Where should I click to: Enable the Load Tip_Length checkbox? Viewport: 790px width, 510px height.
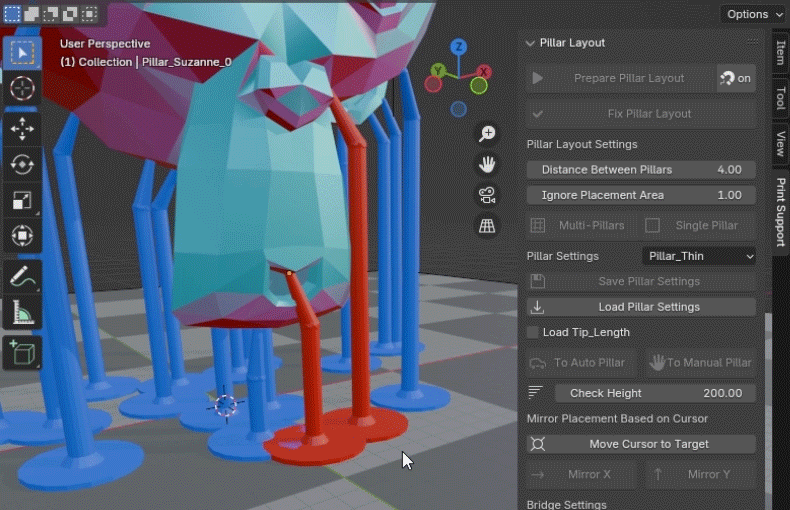(532, 332)
